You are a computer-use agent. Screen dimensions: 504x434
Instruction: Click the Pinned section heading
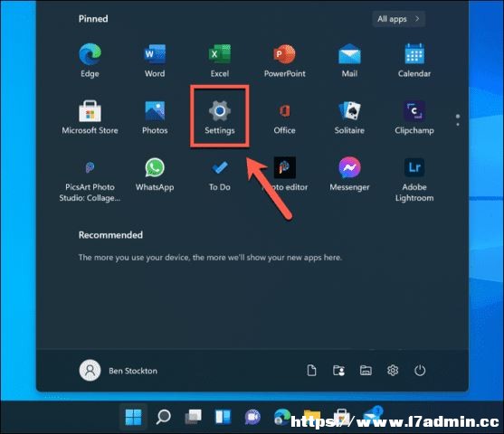(x=93, y=19)
